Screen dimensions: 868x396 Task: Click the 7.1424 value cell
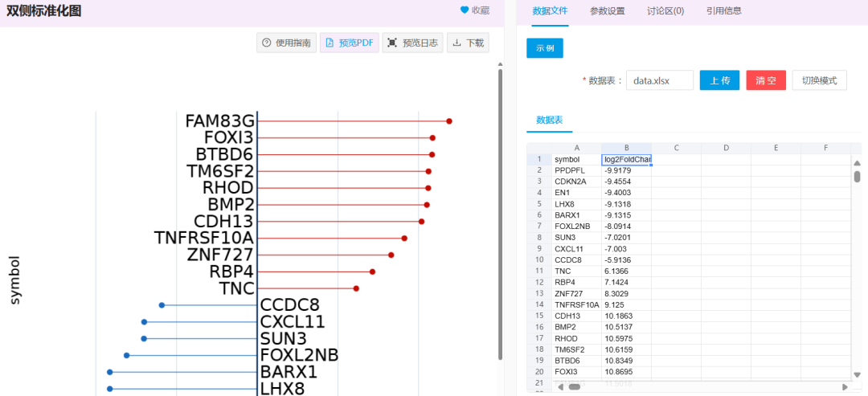point(626,282)
